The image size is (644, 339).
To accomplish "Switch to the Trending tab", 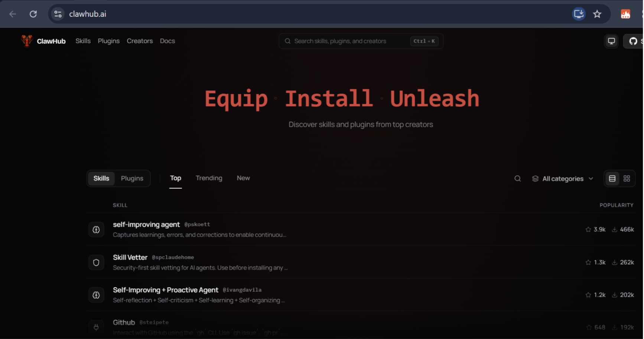I will click(x=209, y=178).
